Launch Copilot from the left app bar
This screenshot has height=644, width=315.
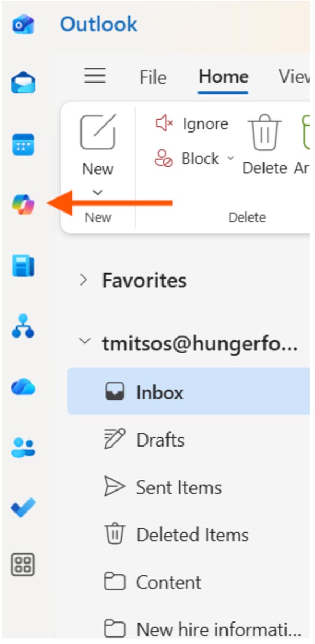[23, 205]
